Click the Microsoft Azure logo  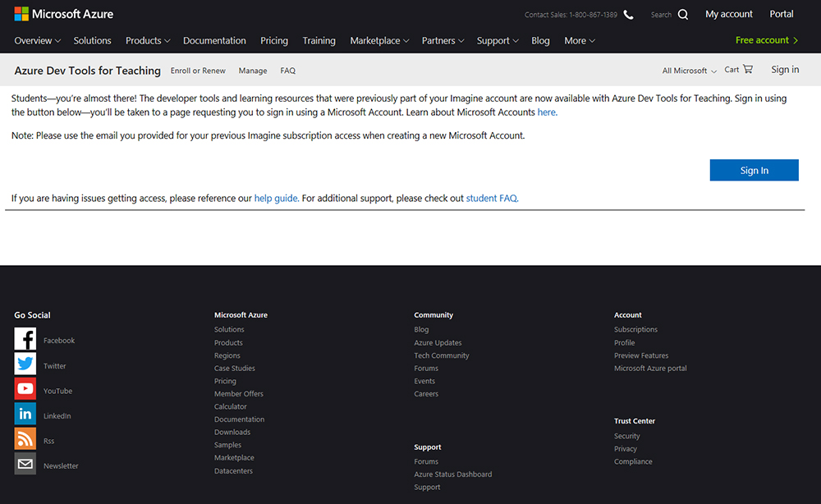point(64,14)
